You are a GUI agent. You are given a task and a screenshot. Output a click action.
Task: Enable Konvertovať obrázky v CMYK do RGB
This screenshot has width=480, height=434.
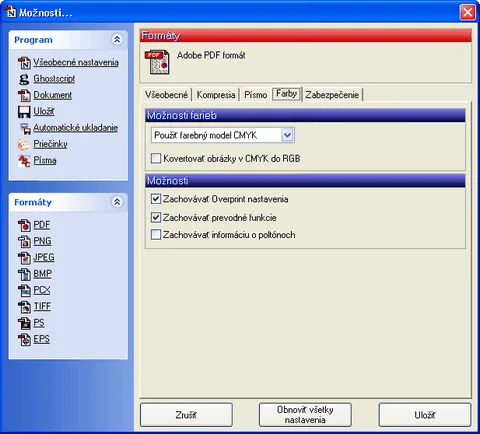(156, 158)
